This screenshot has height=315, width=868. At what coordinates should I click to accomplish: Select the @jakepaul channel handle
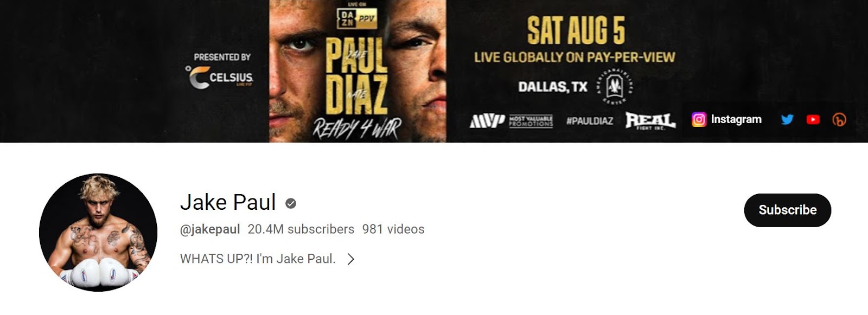click(210, 229)
